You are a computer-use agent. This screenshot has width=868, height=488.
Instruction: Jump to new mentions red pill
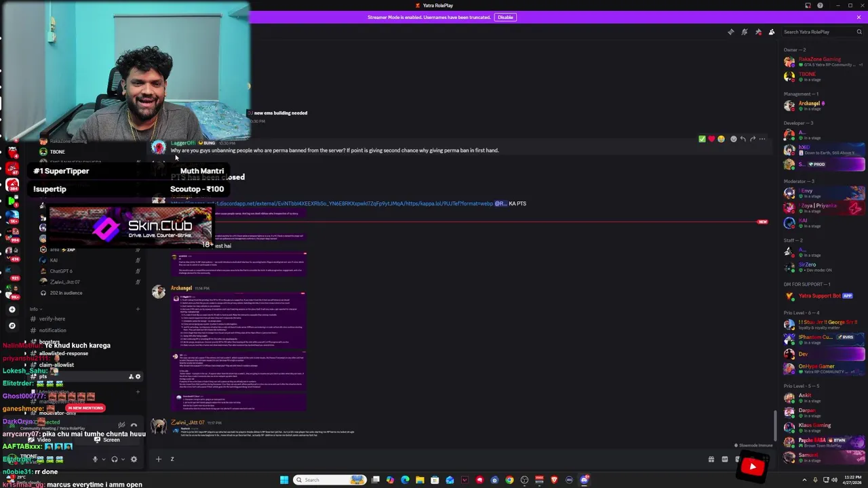[x=85, y=408]
